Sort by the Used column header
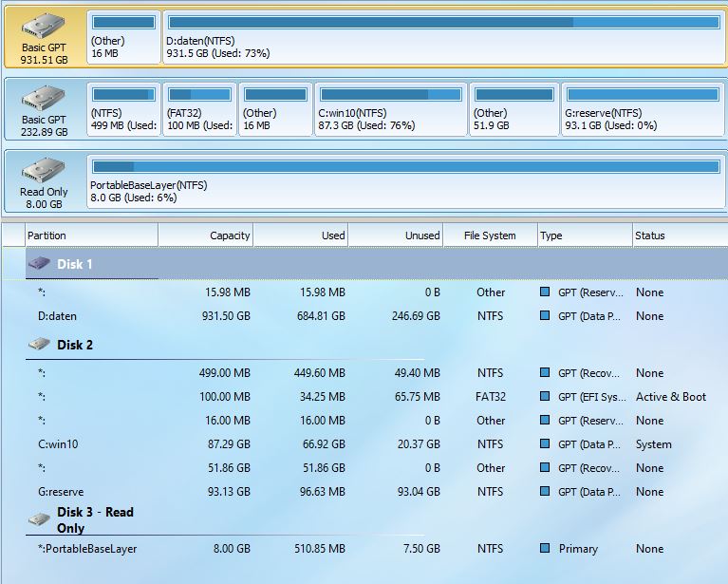Image resolution: width=728 pixels, height=584 pixels. click(301, 235)
